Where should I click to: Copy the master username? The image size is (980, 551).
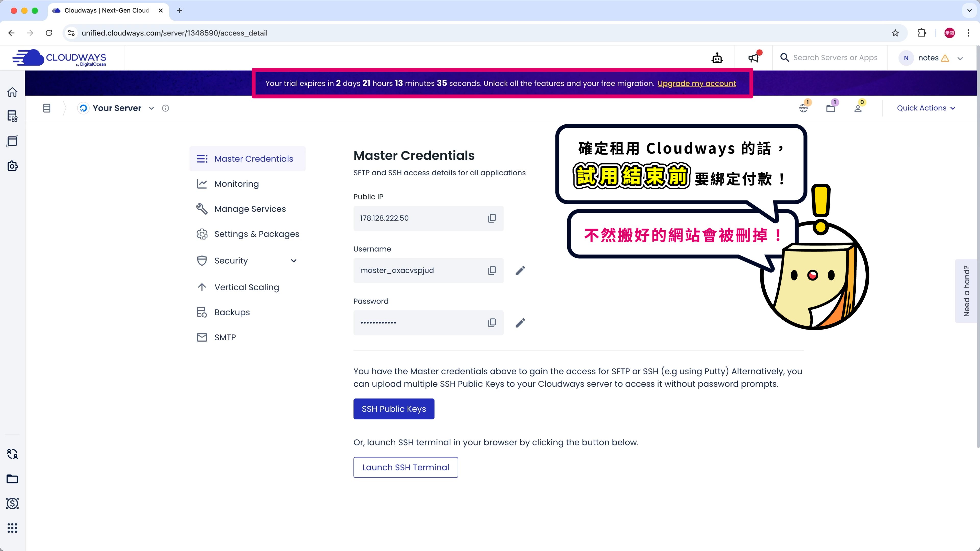tap(492, 270)
